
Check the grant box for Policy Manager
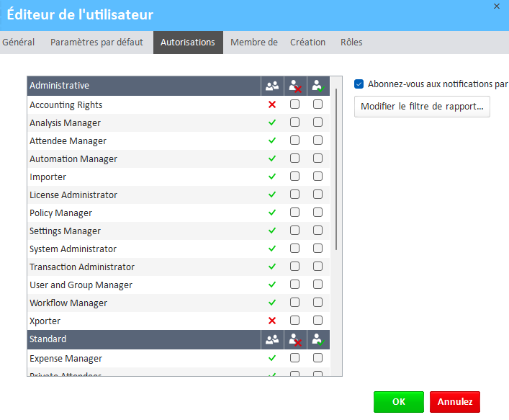(317, 213)
